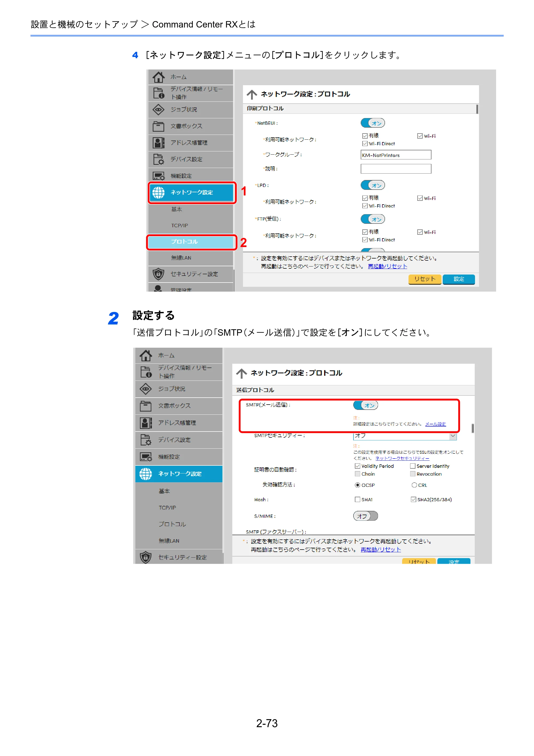This screenshot has height=756, width=534.
Task: Open 基本 submenu on send protocol page
Action: [x=164, y=491]
